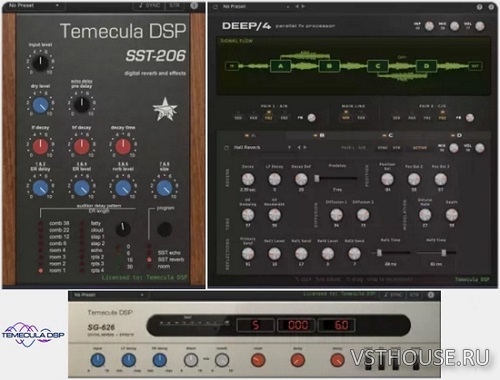Click the Temecula star logo on SST-206
Image resolution: width=500 pixels, height=380 pixels.
(x=165, y=109)
